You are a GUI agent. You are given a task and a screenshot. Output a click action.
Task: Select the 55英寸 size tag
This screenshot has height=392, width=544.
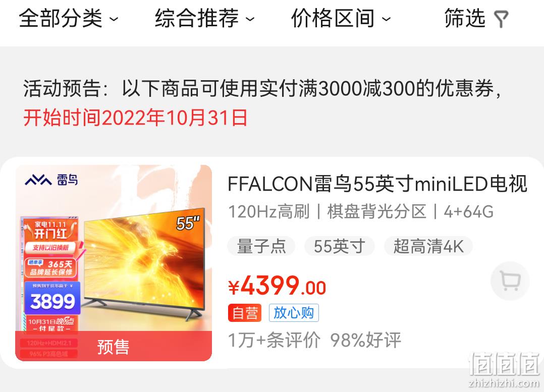click(x=339, y=246)
